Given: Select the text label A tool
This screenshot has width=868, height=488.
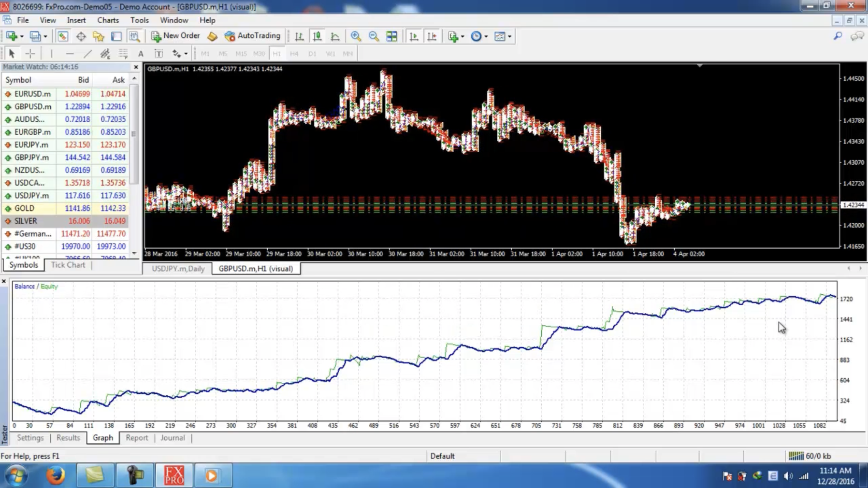Looking at the screenshot, I should coord(140,53).
